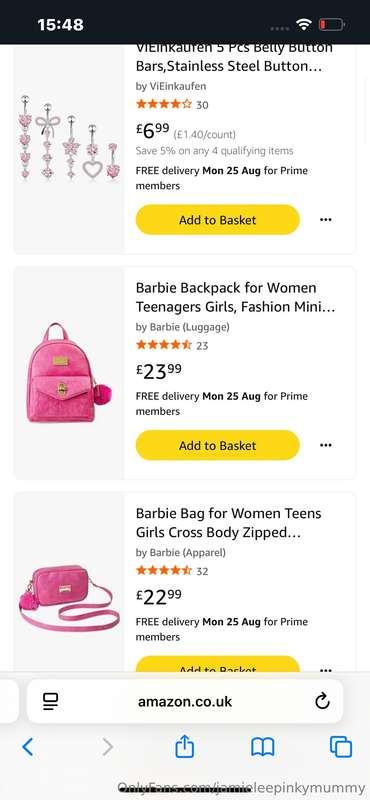This screenshot has height=800, width=370.
Task: View the pink Barbie backpack product image
Action: pos(69,372)
